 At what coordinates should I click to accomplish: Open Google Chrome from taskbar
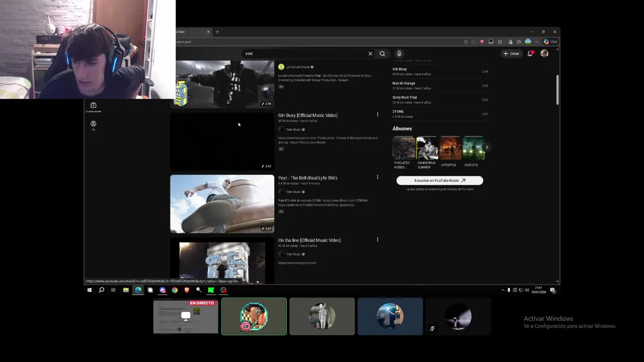pos(175,290)
